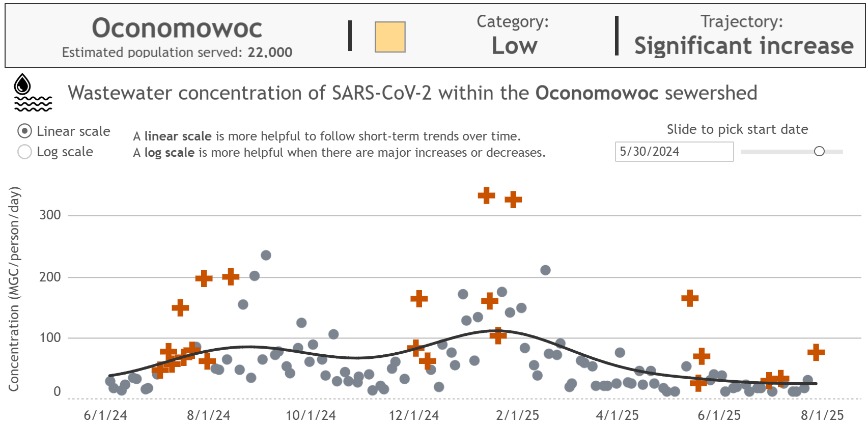868x425 pixels.
Task: Click inside the 5/30/2024 date field
Action: [x=674, y=151]
